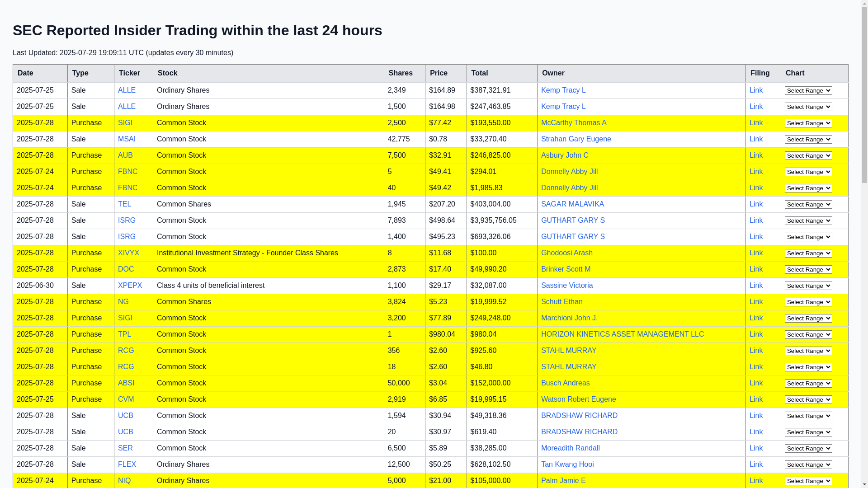Expand chart range for TPL row
Screen dimensions: 868x488
point(808,334)
